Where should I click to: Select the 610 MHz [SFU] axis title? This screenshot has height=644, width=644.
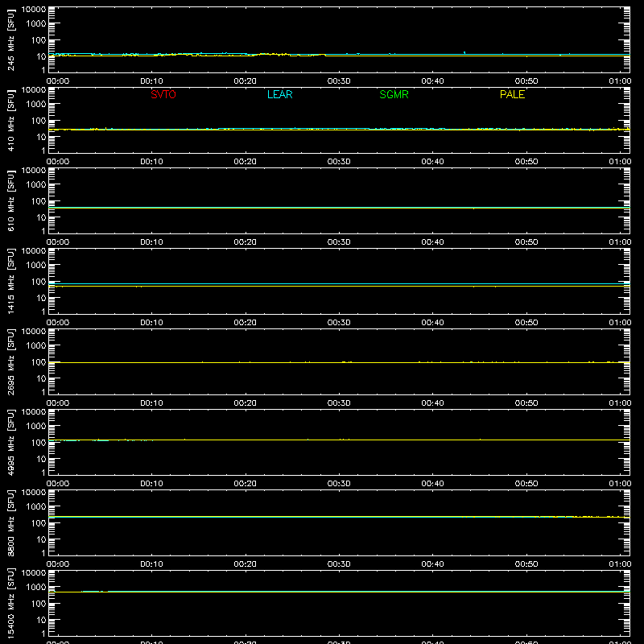tap(10, 200)
